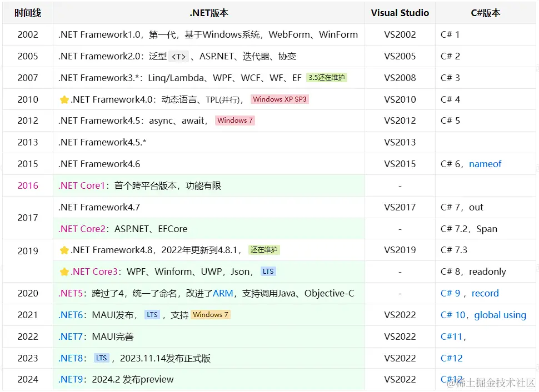Click the VS2019 cell

click(x=400, y=250)
